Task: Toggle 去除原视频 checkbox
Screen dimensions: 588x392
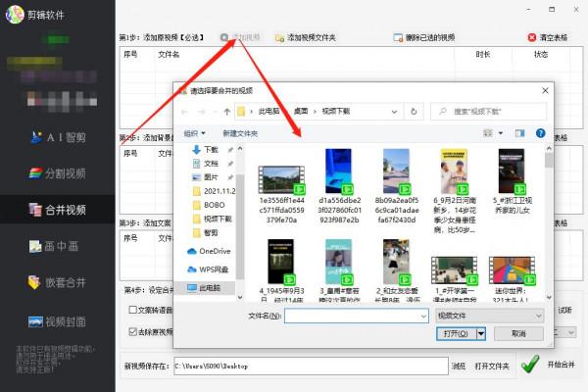Action: point(132,331)
